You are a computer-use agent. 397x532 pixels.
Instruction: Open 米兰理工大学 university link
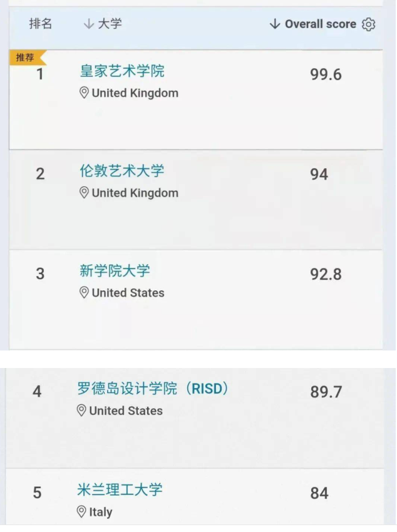click(x=120, y=489)
